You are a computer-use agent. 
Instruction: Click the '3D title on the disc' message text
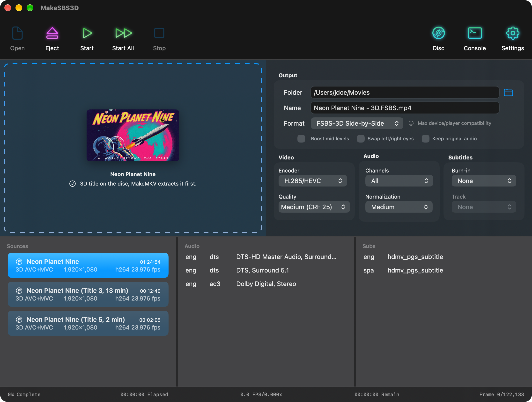138,184
